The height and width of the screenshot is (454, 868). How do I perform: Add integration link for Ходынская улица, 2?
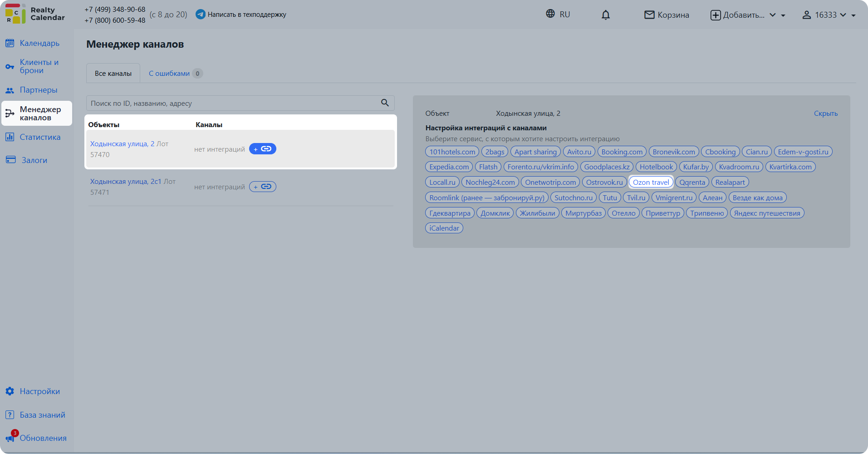pyautogui.click(x=263, y=149)
